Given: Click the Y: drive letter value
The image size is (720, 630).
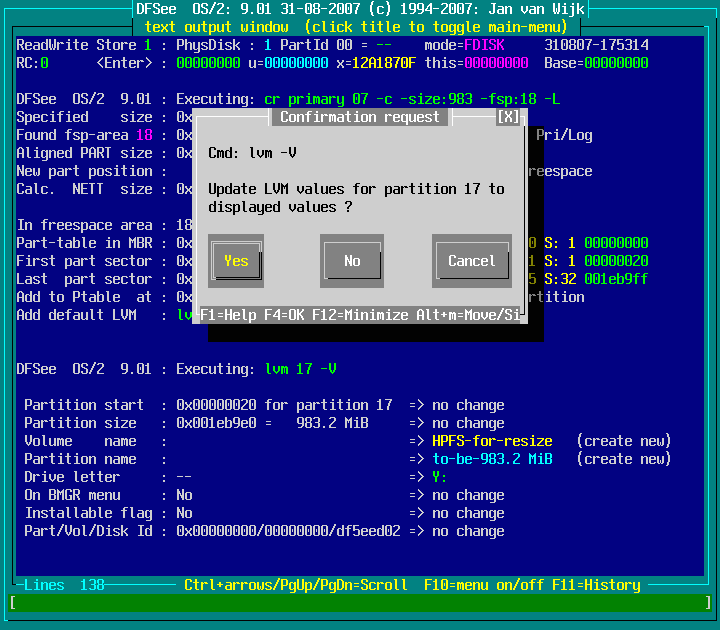Looking at the screenshot, I should (x=440, y=477).
